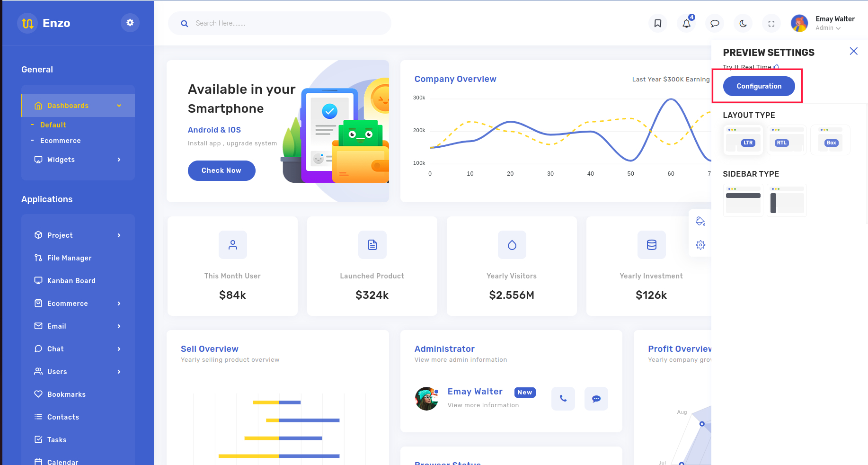Select the Box layout type
The width and height of the screenshot is (868, 465).
coord(830,140)
